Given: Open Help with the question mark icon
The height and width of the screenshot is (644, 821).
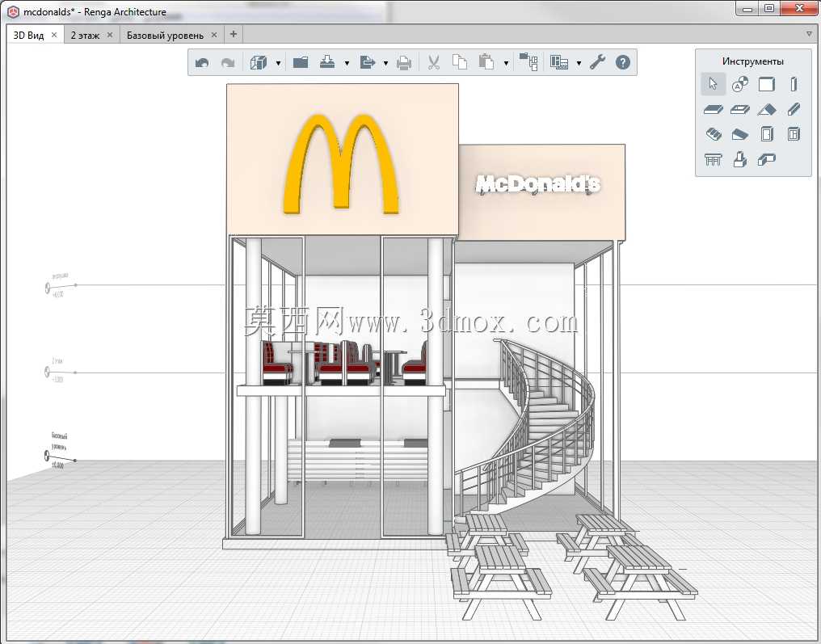Looking at the screenshot, I should pyautogui.click(x=622, y=62).
